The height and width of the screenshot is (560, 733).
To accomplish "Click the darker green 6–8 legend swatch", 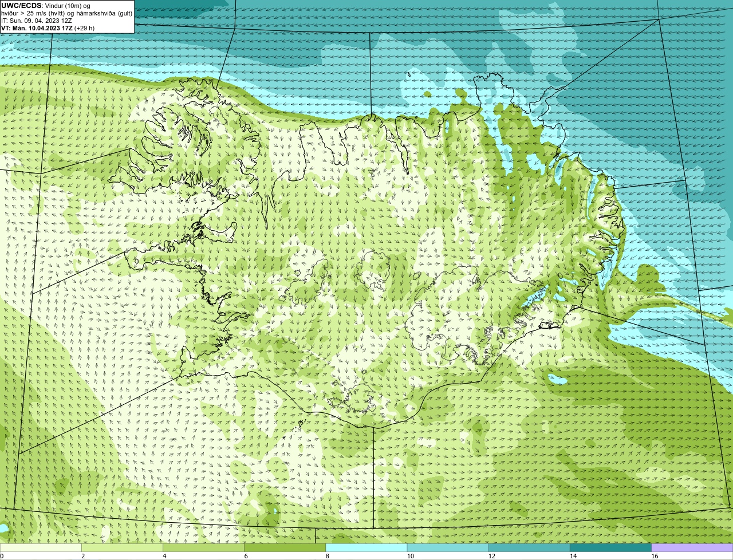I will (x=285, y=547).
